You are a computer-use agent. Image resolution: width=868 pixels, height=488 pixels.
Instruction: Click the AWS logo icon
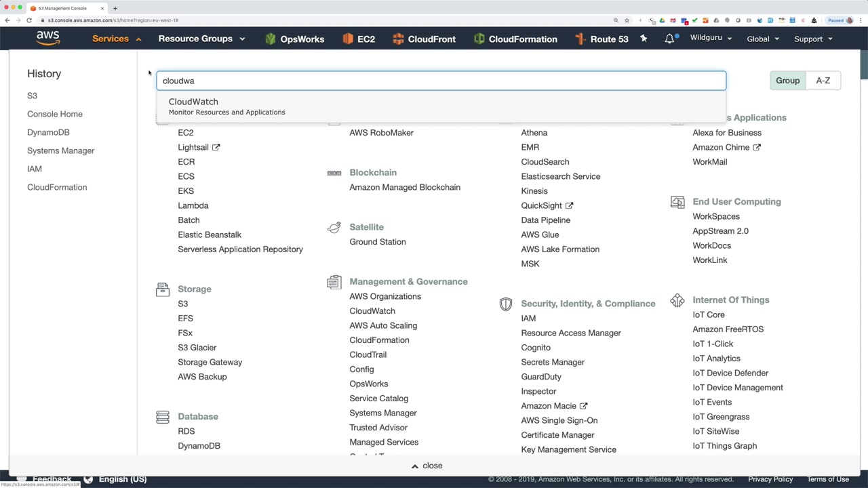click(48, 39)
